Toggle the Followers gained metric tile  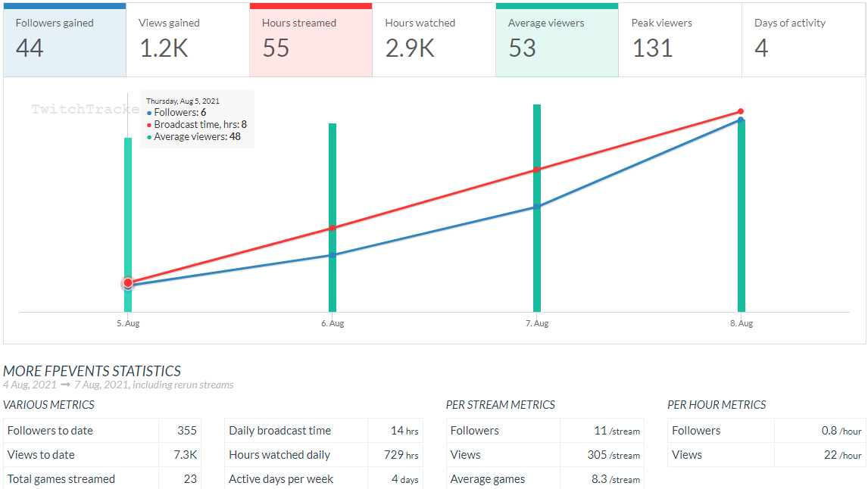[64, 39]
